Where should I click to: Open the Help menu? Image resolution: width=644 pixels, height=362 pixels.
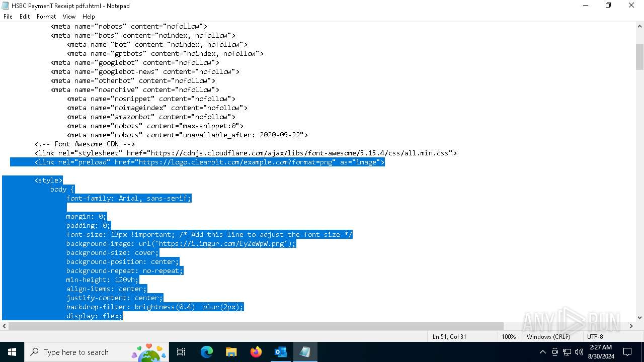tap(89, 17)
